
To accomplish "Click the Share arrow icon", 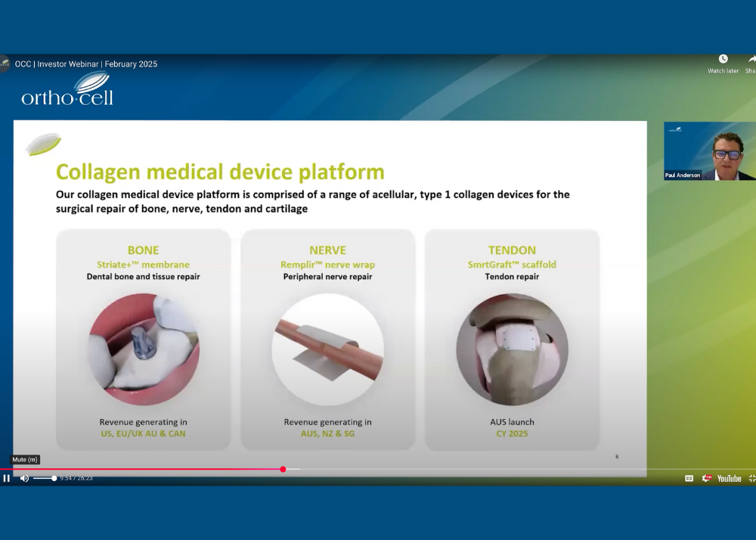I will 751,60.
